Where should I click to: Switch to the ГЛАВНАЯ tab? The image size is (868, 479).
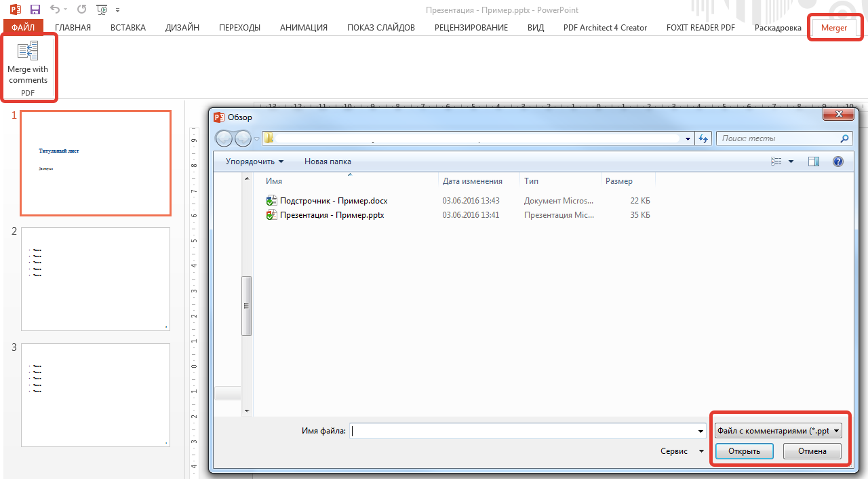[73, 28]
